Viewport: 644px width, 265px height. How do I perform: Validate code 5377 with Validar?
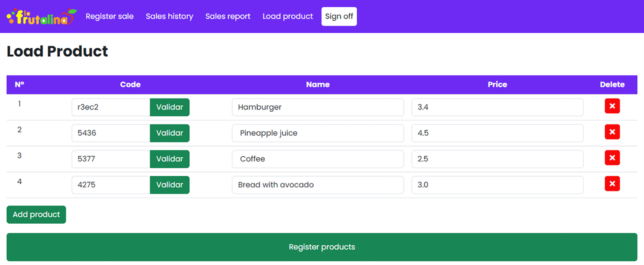pos(170,159)
